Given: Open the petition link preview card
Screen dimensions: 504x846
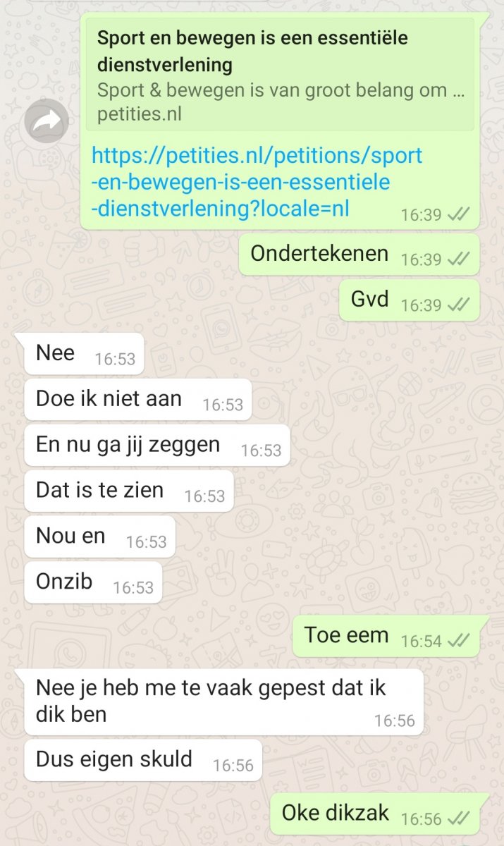Looking at the screenshot, I should [280, 75].
